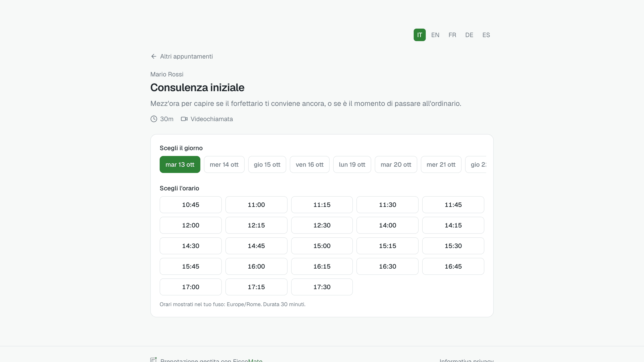The image size is (644, 362).
Task: Choose lun 19 ott date chip
Action: point(352,165)
